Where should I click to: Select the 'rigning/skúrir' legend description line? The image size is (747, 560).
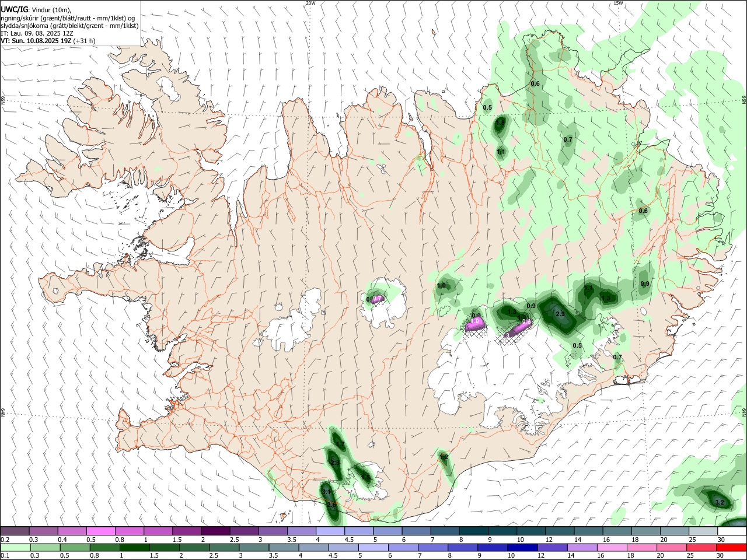point(68,18)
